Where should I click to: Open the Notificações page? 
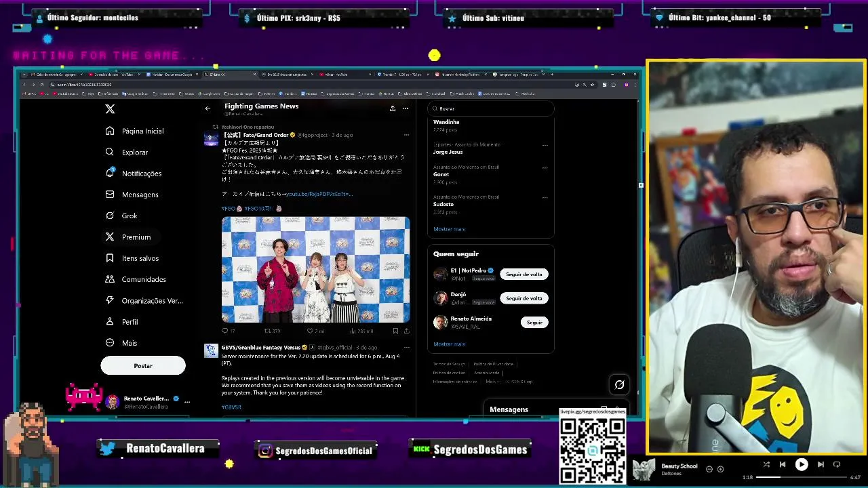(x=134, y=174)
